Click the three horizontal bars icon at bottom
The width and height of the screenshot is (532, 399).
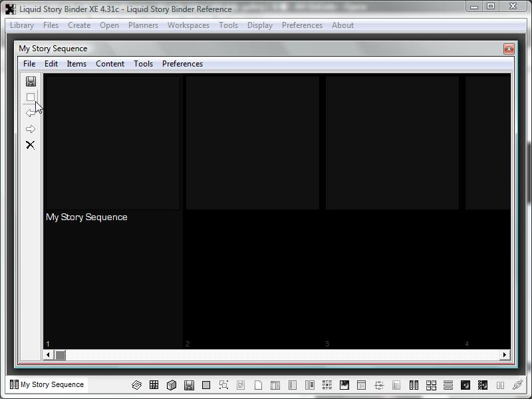(x=448, y=385)
